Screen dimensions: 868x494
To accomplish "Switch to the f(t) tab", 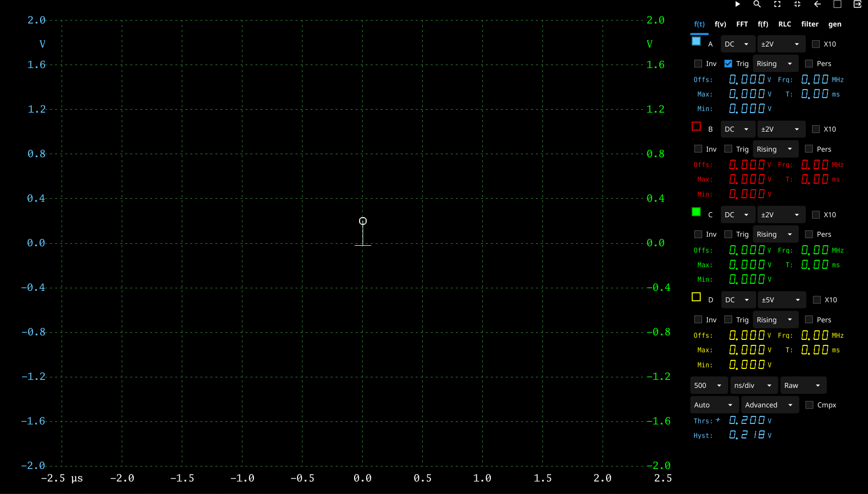I will (x=699, y=24).
